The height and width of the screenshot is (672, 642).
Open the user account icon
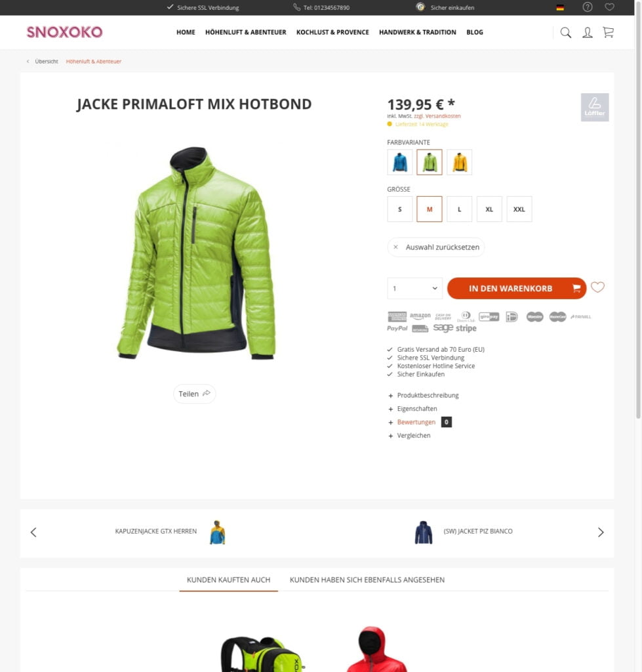click(x=587, y=33)
